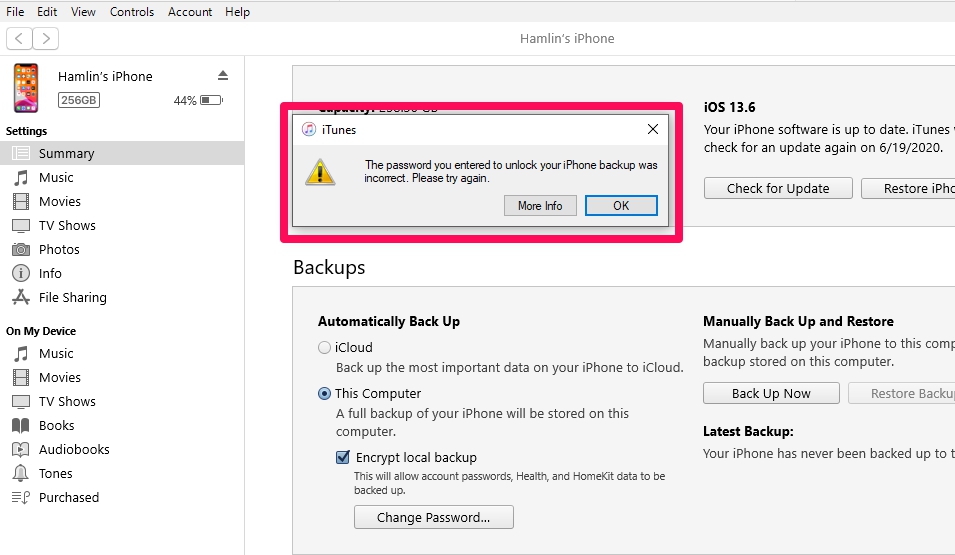955x555 pixels.
Task: Click the Movies film icon under Settings
Action: pos(21,202)
